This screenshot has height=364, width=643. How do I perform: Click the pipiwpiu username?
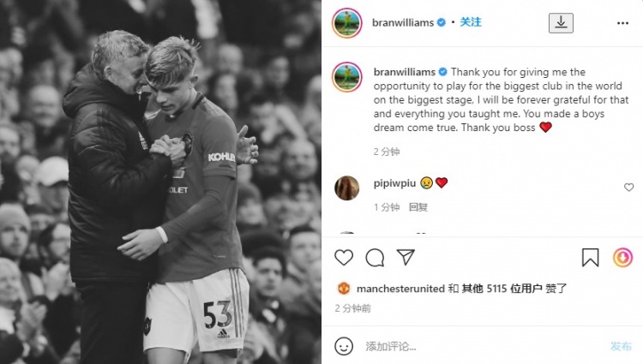394,183
